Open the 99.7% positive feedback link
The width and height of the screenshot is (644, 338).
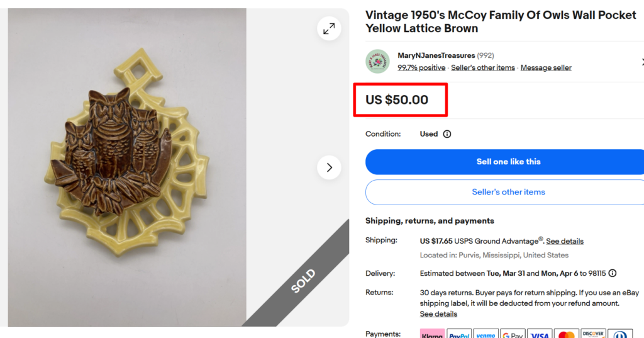click(421, 68)
